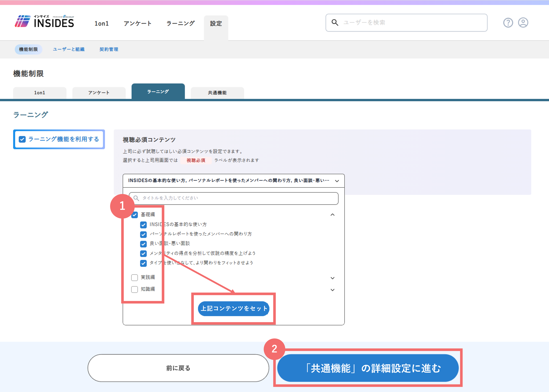This screenshot has width=549, height=392.
Task: Open the help question-mark icon
Action: click(x=508, y=23)
